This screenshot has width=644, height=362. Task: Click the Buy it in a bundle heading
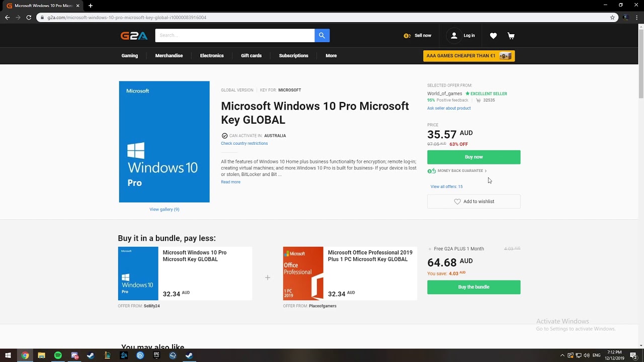(x=167, y=238)
